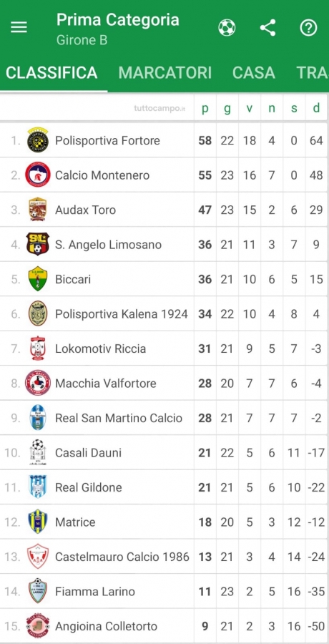The height and width of the screenshot is (644, 329).
Task: Open the partially visible TRA tab
Action: [x=312, y=73]
